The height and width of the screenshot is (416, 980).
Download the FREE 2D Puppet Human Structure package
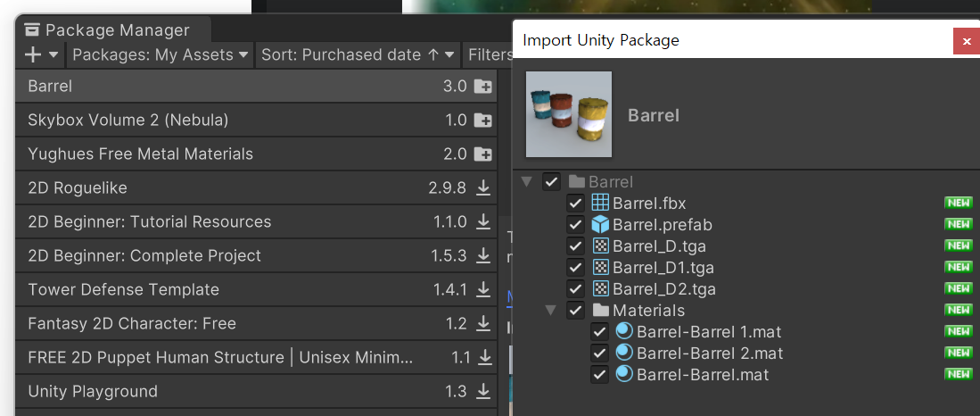(484, 357)
